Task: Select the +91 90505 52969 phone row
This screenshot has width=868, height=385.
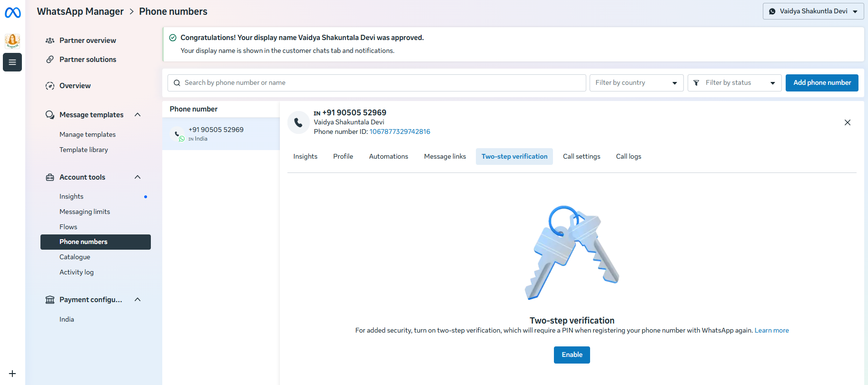Action: click(x=221, y=134)
